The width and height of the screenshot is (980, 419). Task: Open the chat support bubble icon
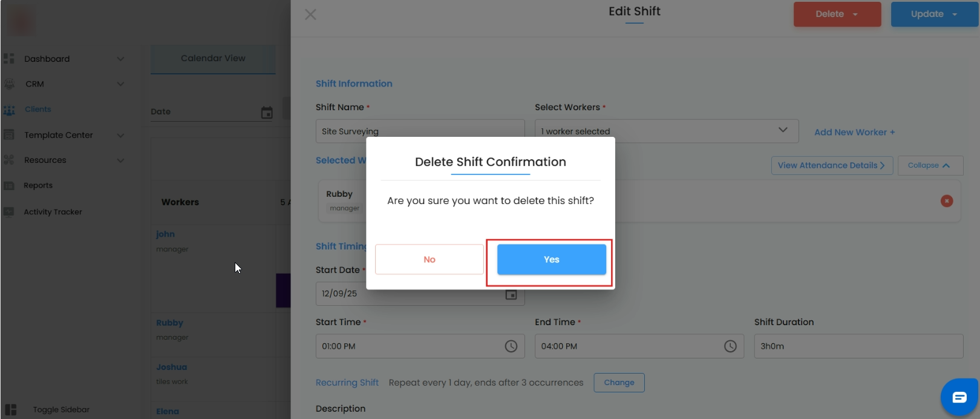(959, 397)
